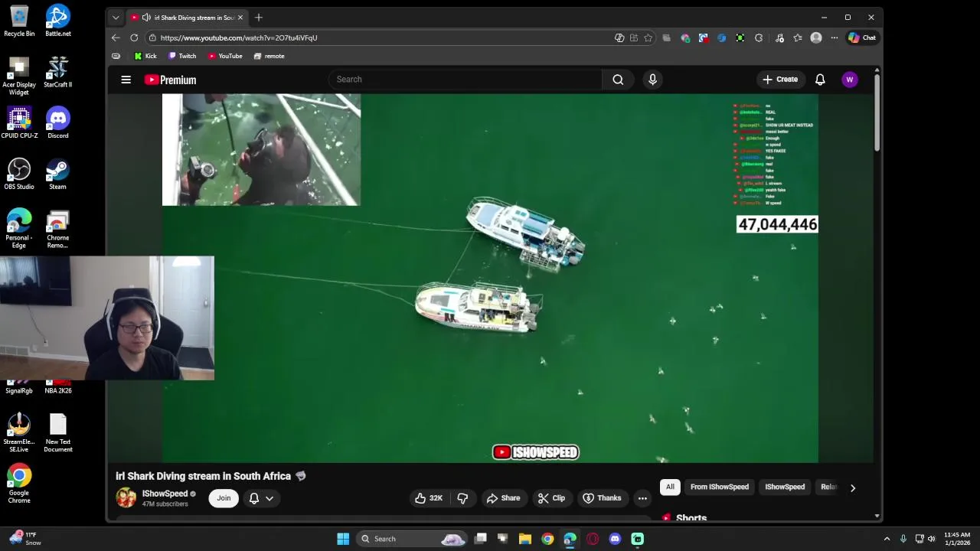Screen dimensions: 980x551
Task: Open Twitch bookmark in favorites bar
Action: click(182, 56)
